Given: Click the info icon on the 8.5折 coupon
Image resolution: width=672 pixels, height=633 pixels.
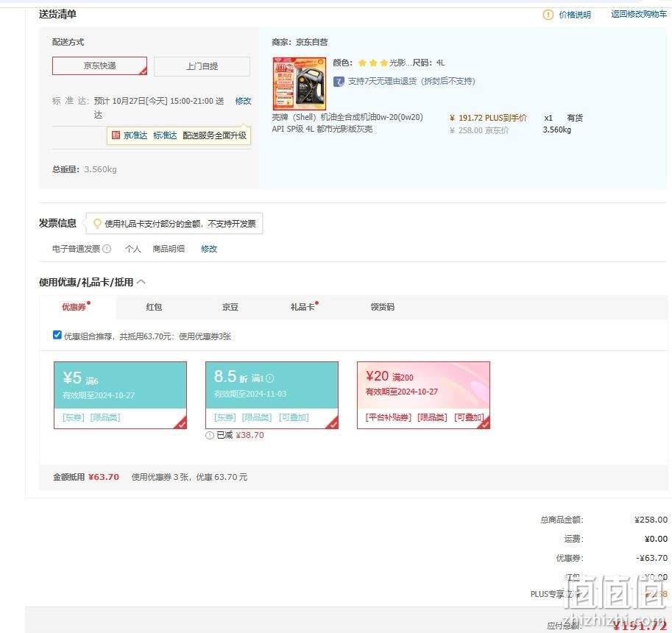Looking at the screenshot, I should coord(269,378).
